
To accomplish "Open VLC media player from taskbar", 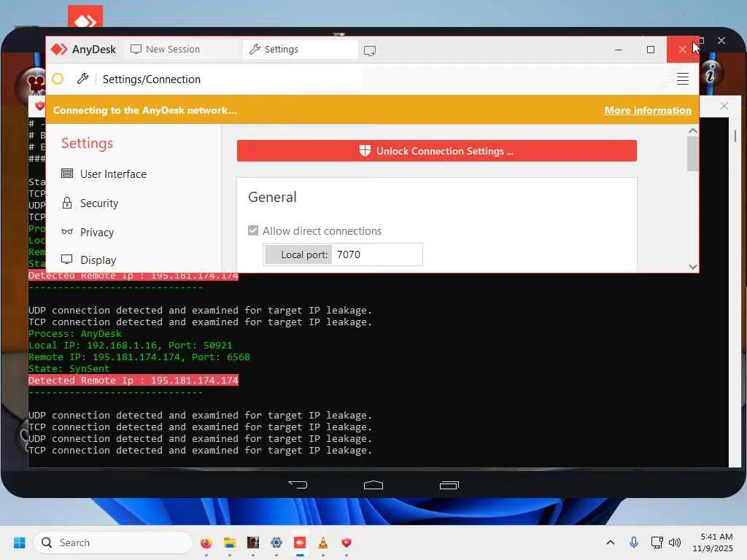I will [x=323, y=542].
